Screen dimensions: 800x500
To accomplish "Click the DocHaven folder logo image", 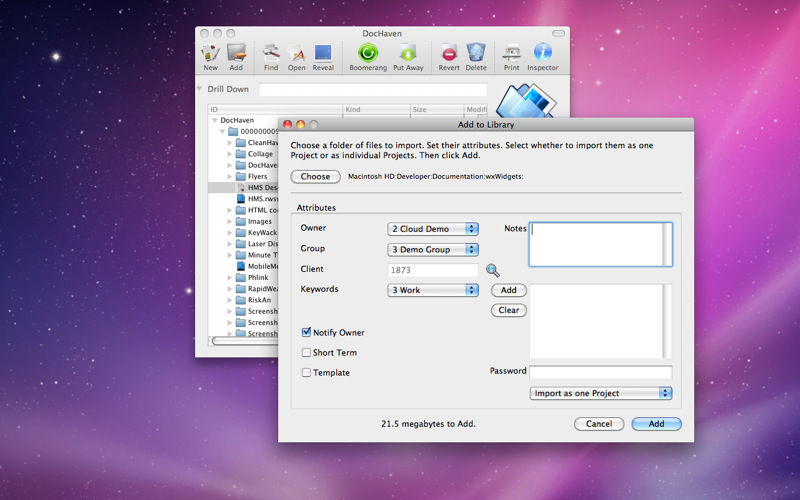I will click(x=526, y=100).
